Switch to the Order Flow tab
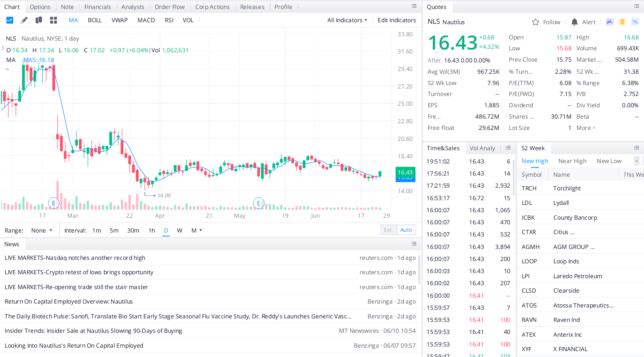This screenshot has height=357, width=644. (x=169, y=7)
